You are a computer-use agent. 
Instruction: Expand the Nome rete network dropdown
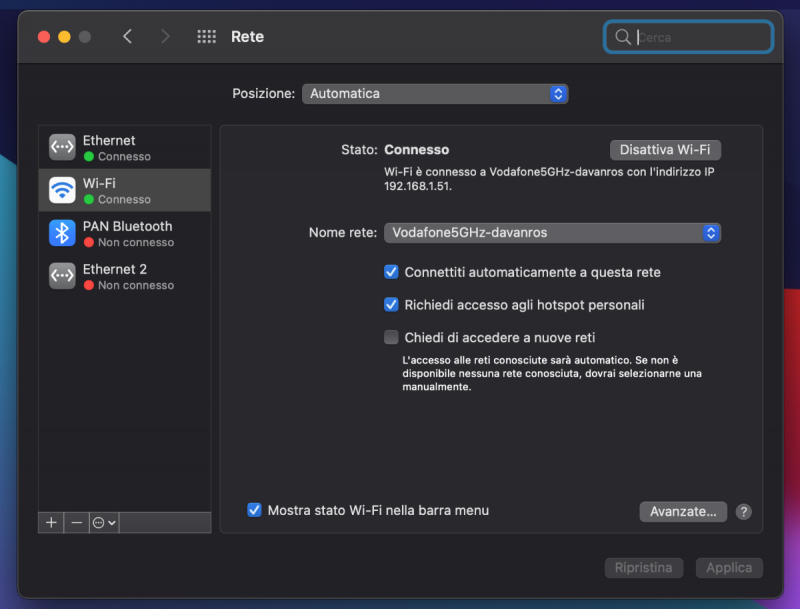tap(552, 233)
